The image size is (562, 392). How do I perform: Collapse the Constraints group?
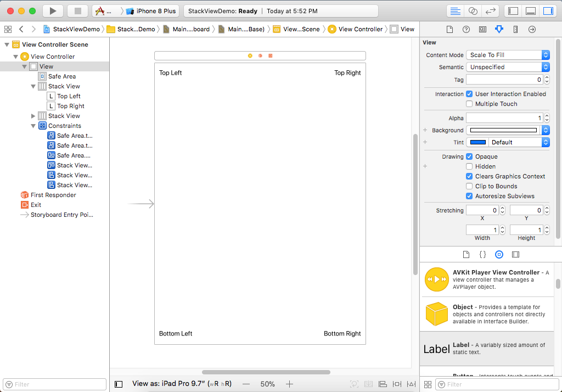pyautogui.click(x=33, y=126)
